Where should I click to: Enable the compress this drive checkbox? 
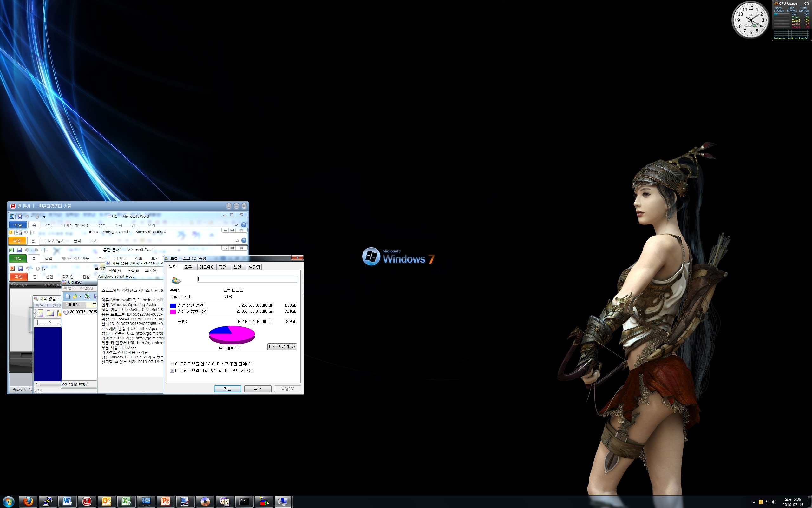[172, 364]
